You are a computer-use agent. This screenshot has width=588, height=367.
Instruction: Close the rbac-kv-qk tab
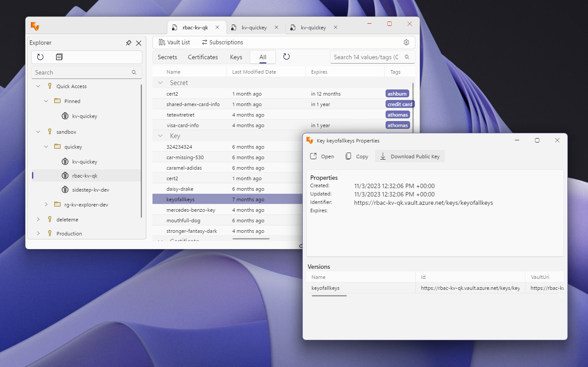pos(217,27)
